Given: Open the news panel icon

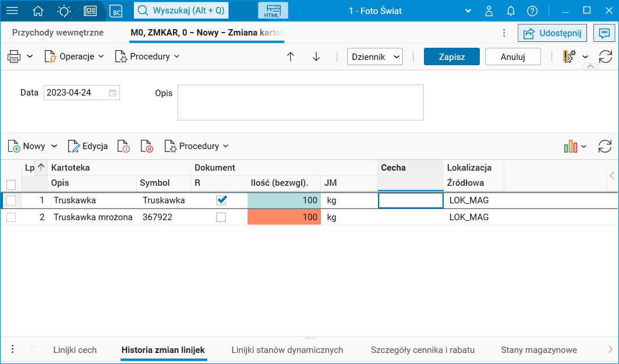Looking at the screenshot, I should (x=90, y=10).
